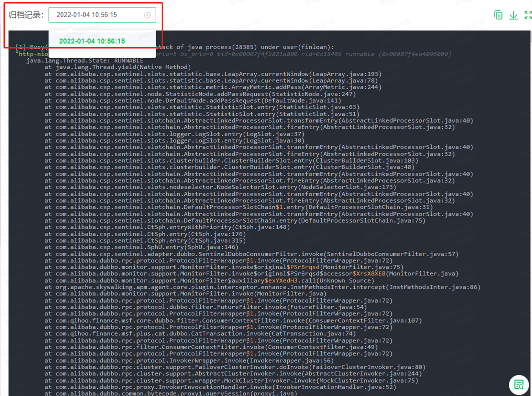Click the DefaultNode.addPassRequest stack line
The height and width of the screenshot is (396, 532).
pyautogui.click(x=193, y=100)
